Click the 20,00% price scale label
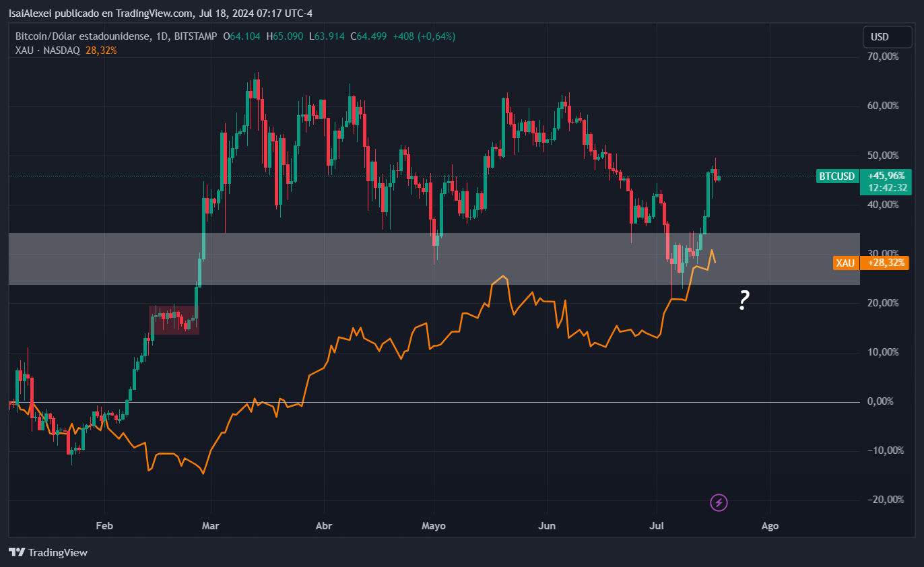The height and width of the screenshot is (567, 924). coord(883,303)
